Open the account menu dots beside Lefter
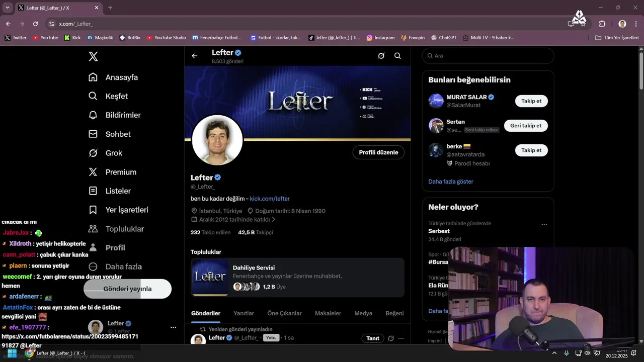This screenshot has width=644, height=362. point(173,327)
